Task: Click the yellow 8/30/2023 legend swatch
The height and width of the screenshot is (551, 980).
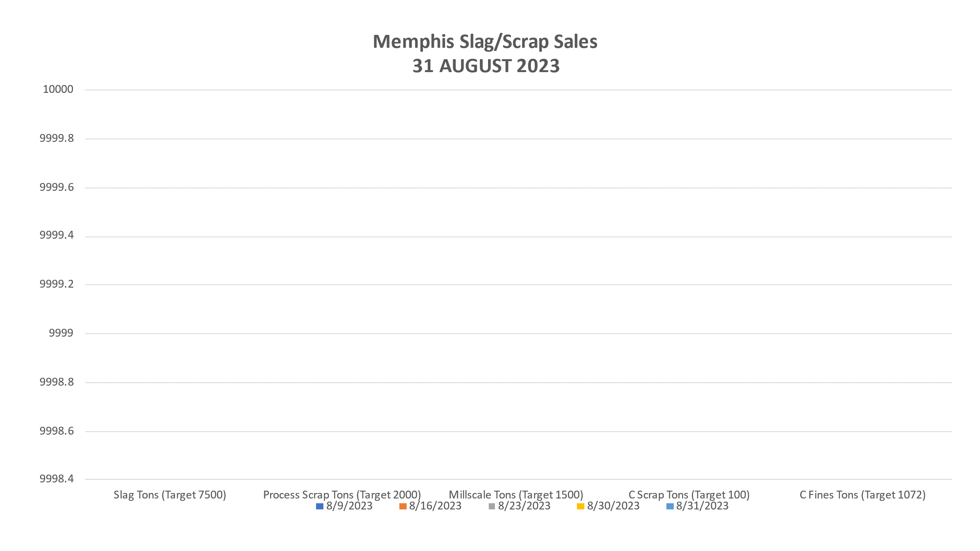Action: pos(581,506)
